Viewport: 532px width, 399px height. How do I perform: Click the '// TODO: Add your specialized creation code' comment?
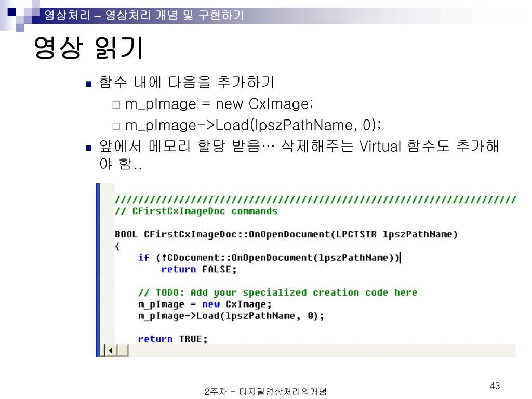point(277,292)
